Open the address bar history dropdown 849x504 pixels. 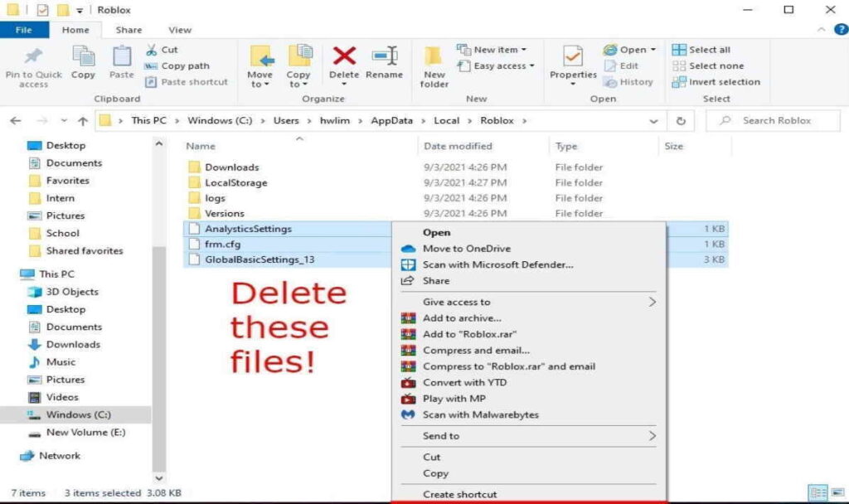tap(653, 121)
